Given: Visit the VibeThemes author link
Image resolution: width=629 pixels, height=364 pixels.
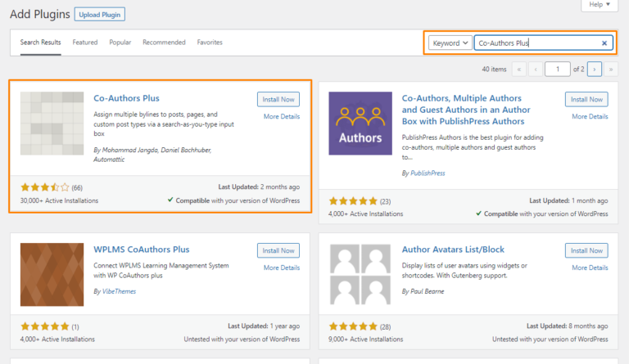Looking at the screenshot, I should pos(119,291).
